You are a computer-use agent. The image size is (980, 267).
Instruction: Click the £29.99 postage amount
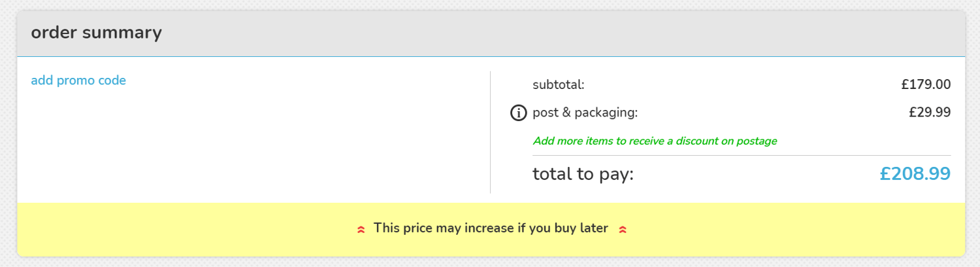[x=929, y=113]
